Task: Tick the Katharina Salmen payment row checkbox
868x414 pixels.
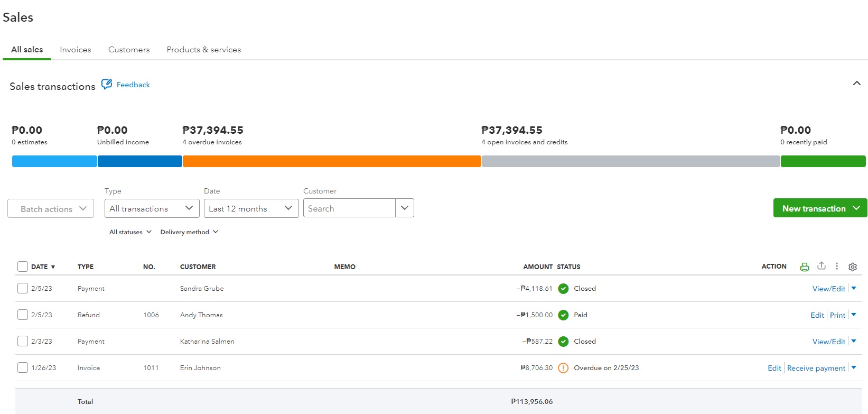Action: 23,341
